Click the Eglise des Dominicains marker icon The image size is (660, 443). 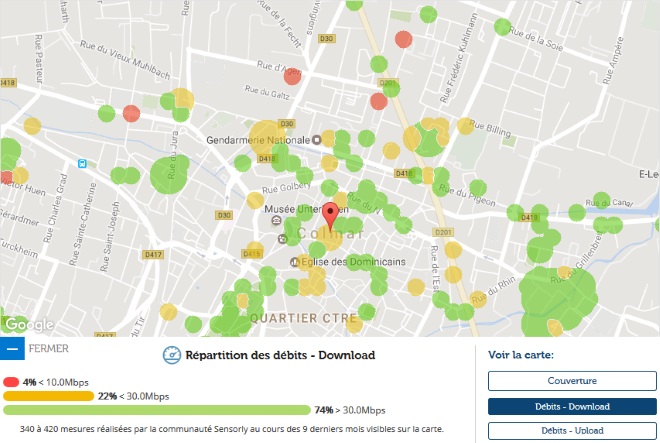[x=295, y=262]
